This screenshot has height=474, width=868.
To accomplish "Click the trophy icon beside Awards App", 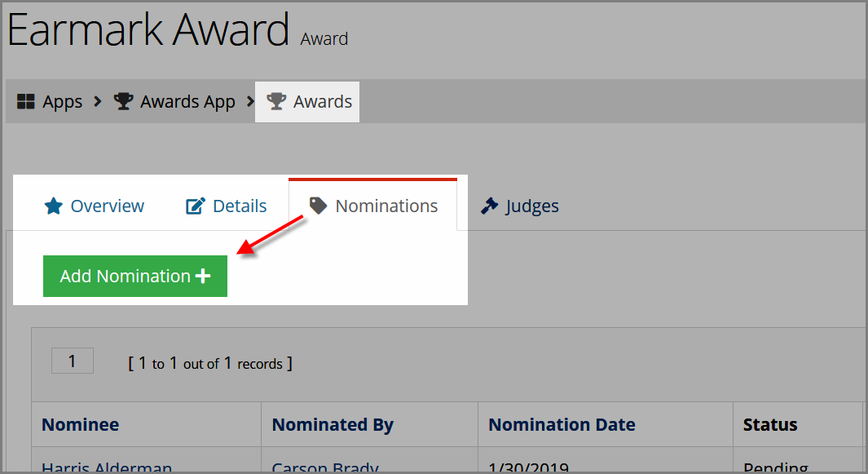I will click(x=123, y=101).
